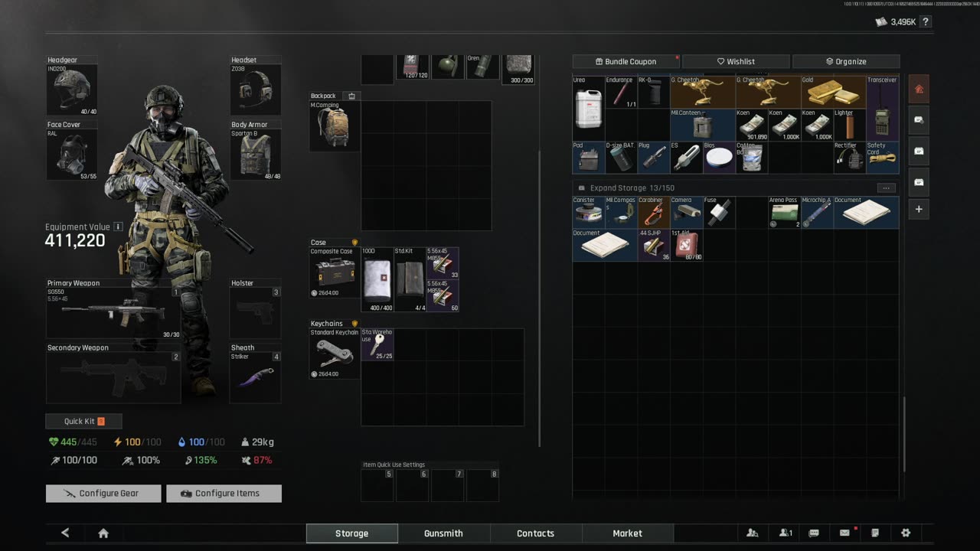Select the Cotton Ball bag item
980x551 pixels.
click(752, 157)
